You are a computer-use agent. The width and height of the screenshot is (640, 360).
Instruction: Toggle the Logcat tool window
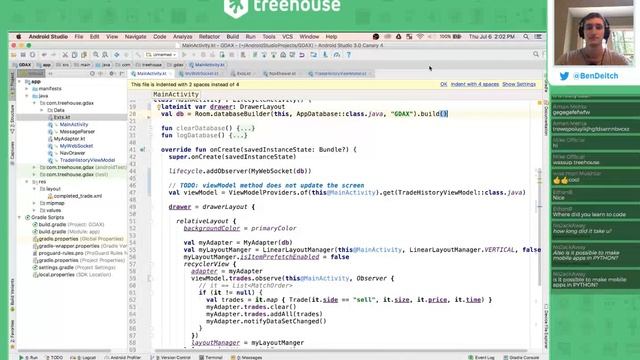coord(84,358)
